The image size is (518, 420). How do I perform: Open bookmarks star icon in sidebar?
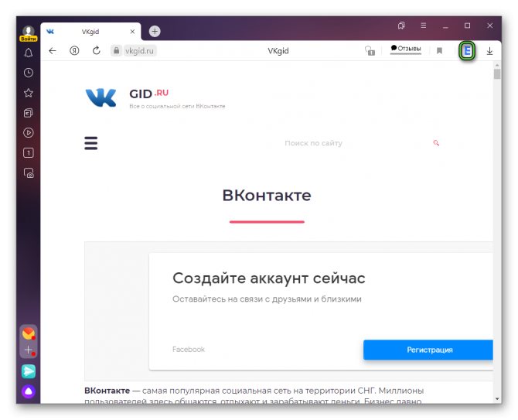[29, 93]
